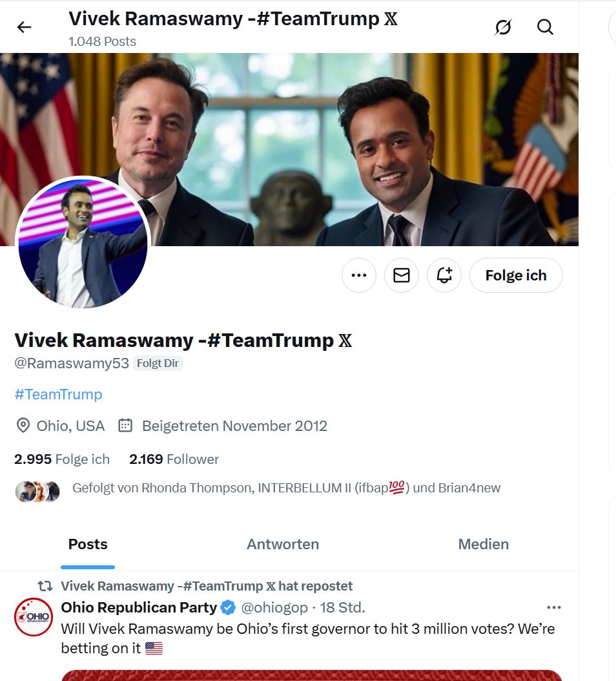The image size is (616, 681).
Task: Click the blue verified badge next to Ohio Republican Party
Action: 227,607
